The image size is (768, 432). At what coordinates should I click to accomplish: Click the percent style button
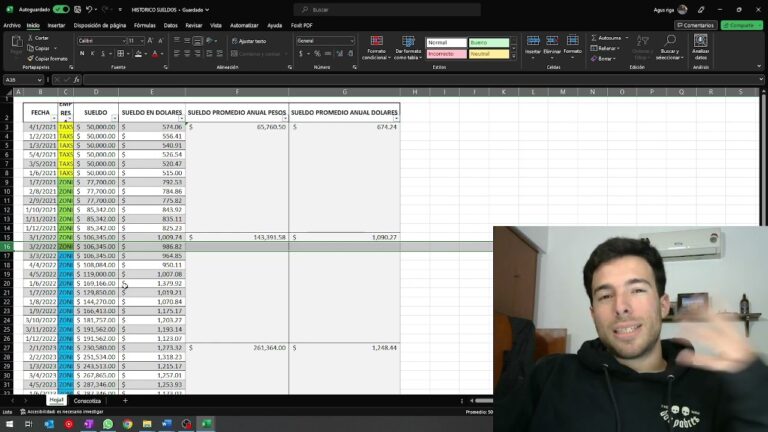pyautogui.click(x=317, y=53)
